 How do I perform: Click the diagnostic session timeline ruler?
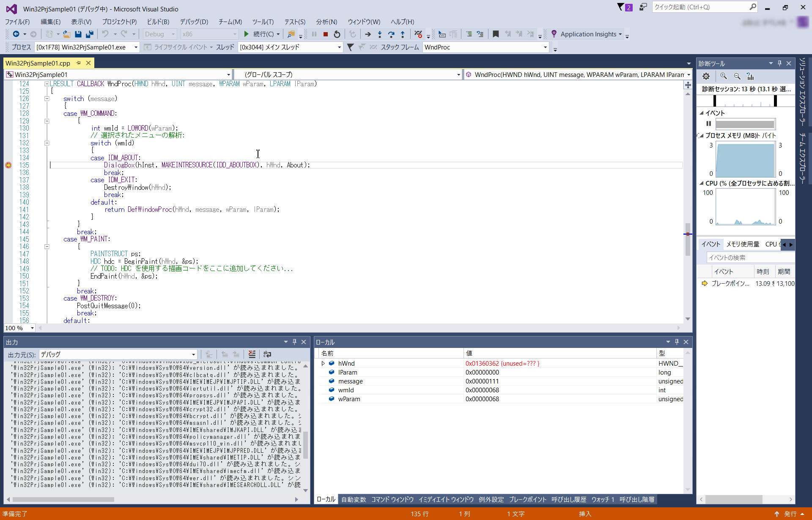pyautogui.click(x=745, y=101)
